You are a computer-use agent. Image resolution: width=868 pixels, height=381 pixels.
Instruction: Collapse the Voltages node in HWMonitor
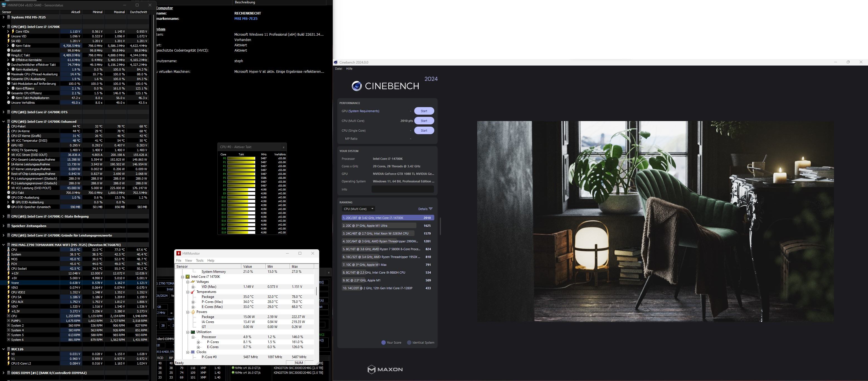pos(188,282)
